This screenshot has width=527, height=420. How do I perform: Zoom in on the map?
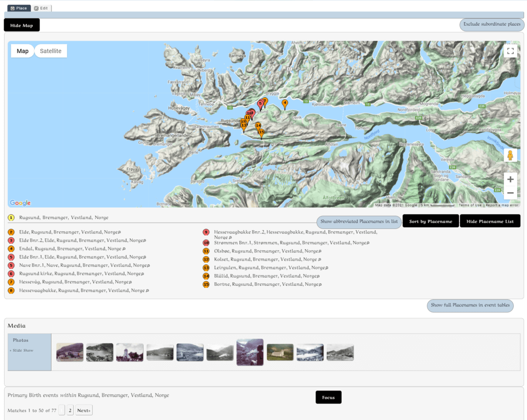click(510, 179)
